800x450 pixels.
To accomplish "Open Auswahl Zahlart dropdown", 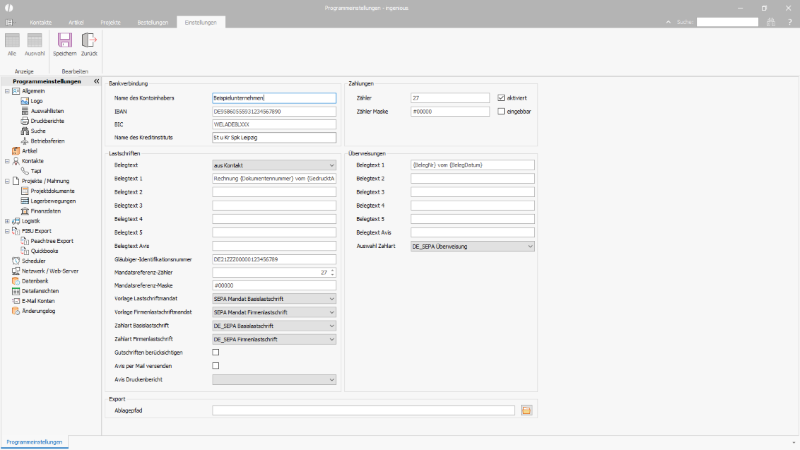I will pos(472,246).
